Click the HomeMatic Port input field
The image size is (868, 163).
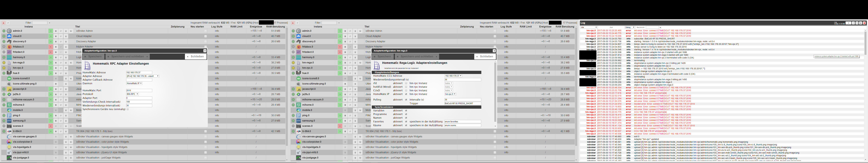pyautogui.click(x=139, y=90)
